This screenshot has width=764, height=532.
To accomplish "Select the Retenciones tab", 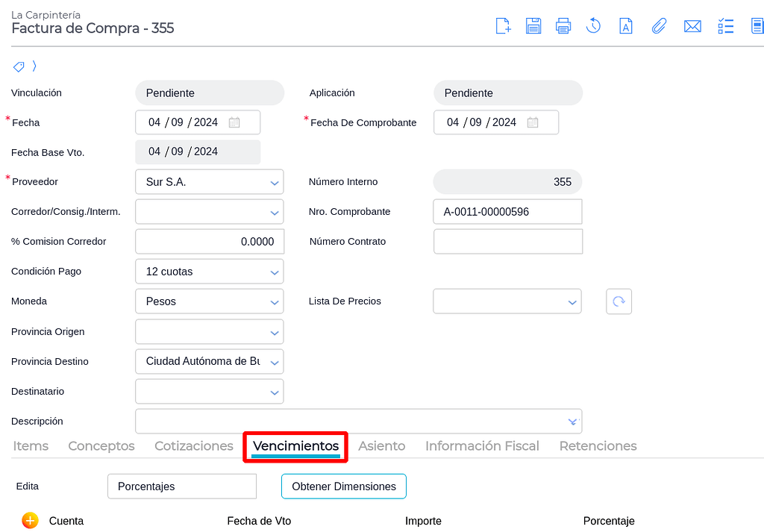I will coord(598,445).
